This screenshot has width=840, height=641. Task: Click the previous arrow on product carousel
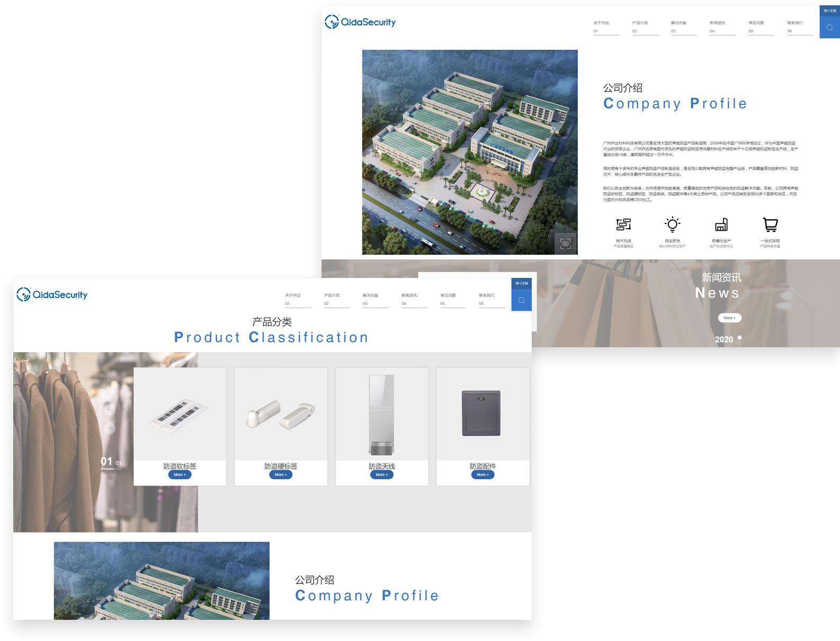click(110, 409)
